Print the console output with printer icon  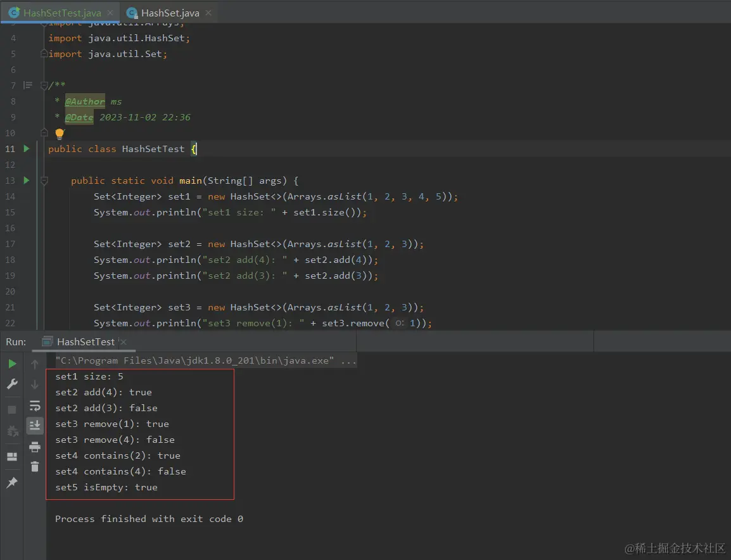tap(34, 447)
